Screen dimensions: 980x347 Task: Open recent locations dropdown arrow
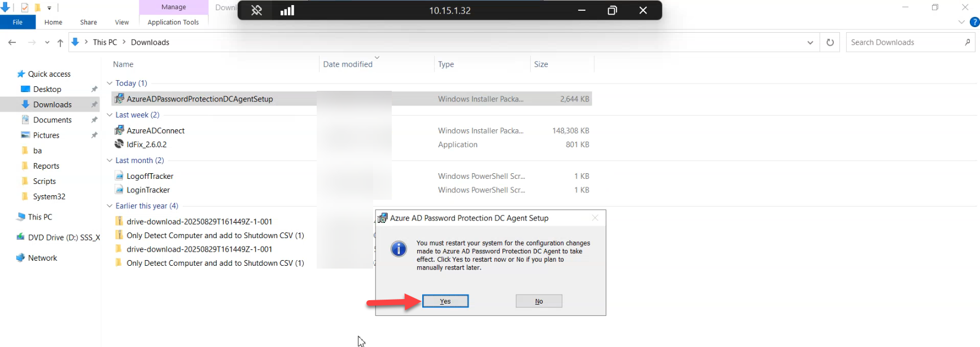point(47,42)
